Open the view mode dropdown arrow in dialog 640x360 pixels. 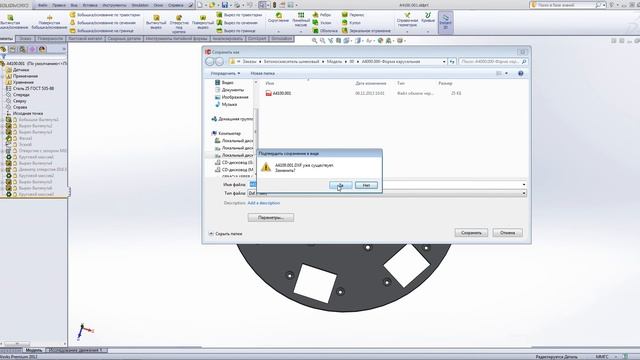507,73
